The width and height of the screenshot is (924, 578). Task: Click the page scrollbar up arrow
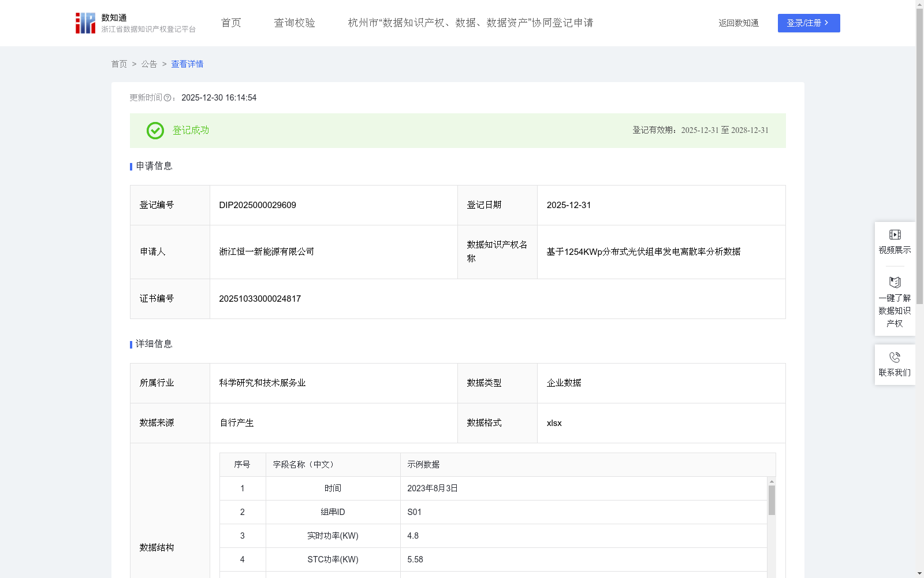pyautogui.click(x=919, y=4)
